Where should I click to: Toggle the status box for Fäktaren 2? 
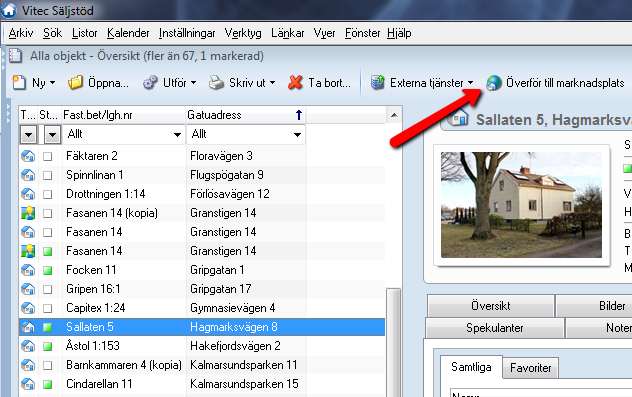48,156
